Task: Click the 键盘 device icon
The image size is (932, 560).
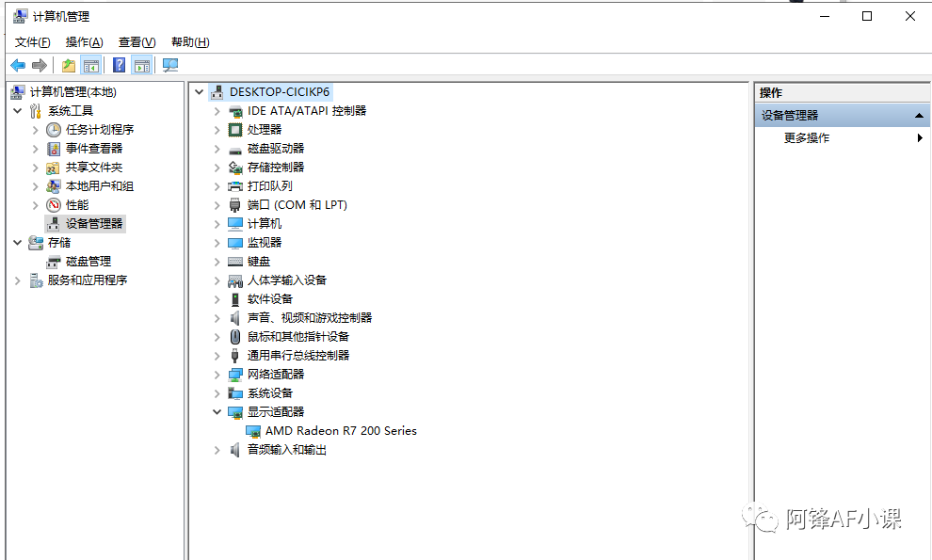Action: click(235, 261)
